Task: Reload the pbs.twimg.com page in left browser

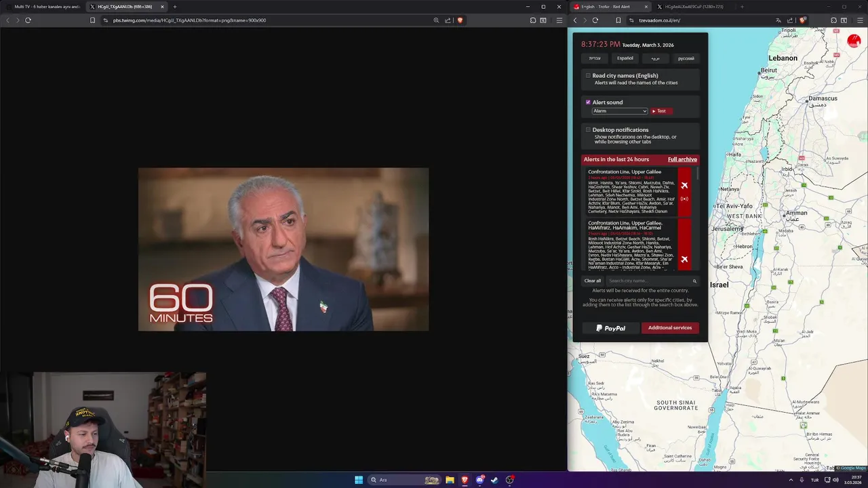Action: coord(28,20)
